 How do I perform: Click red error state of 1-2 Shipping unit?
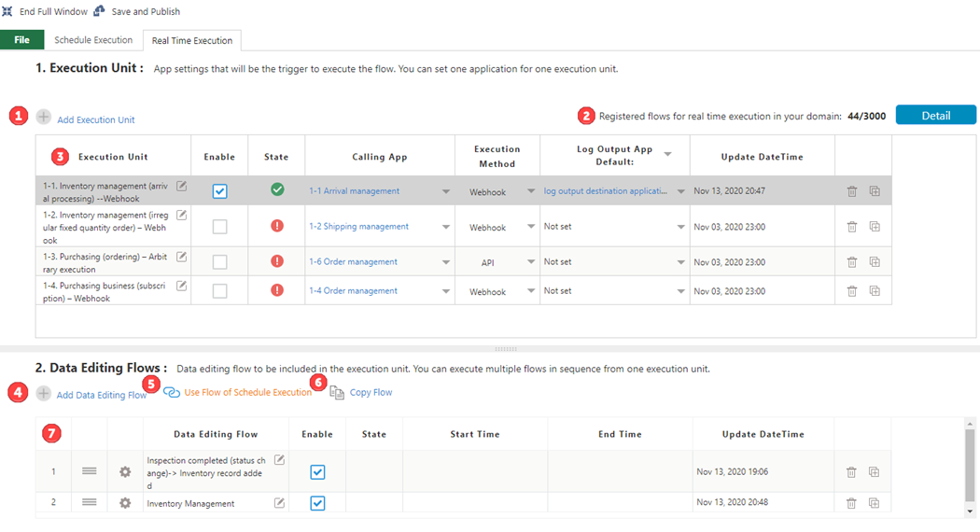277,226
